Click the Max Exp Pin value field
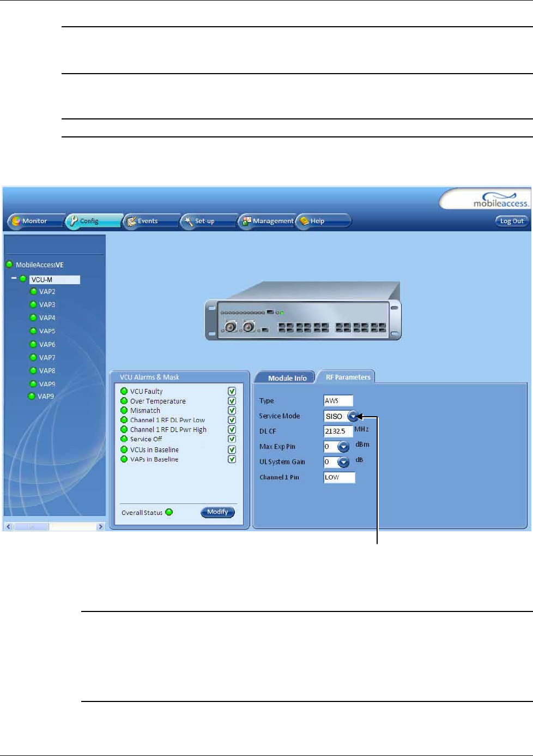The height and width of the screenshot is (756, 533). pyautogui.click(x=330, y=447)
